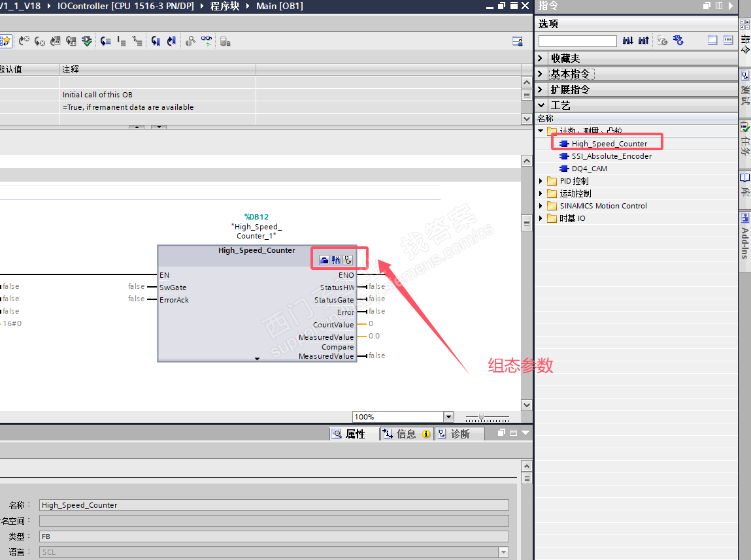Open the configuration icon on High_Speed_Counter block
The width and height of the screenshot is (751, 560).
[x=324, y=260]
